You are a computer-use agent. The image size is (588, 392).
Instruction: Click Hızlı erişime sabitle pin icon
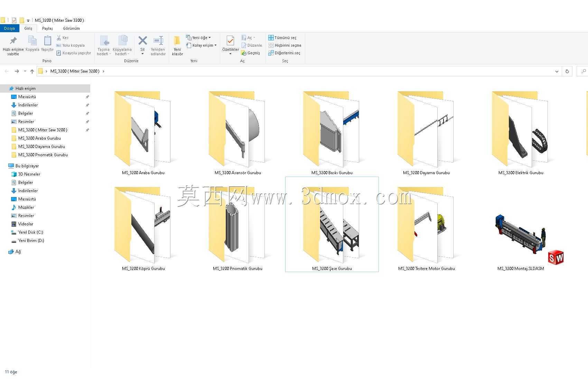point(13,41)
